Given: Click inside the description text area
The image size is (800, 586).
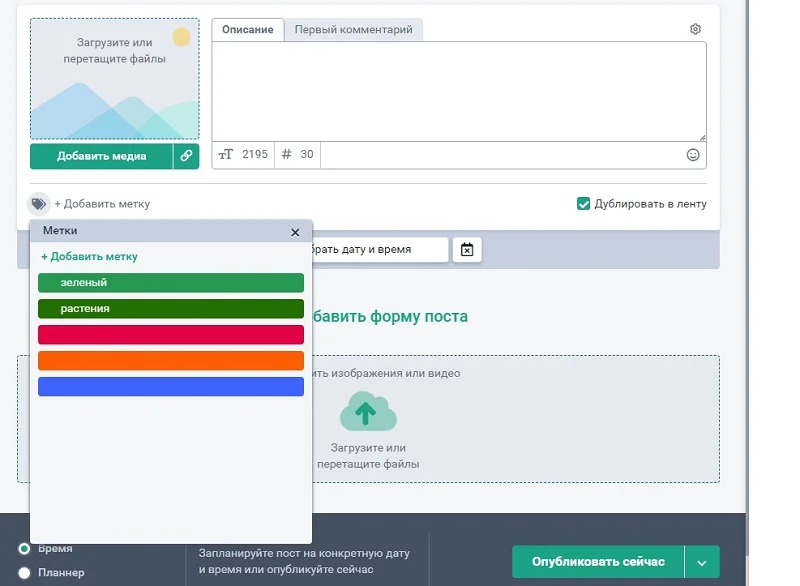Looking at the screenshot, I should (458, 90).
